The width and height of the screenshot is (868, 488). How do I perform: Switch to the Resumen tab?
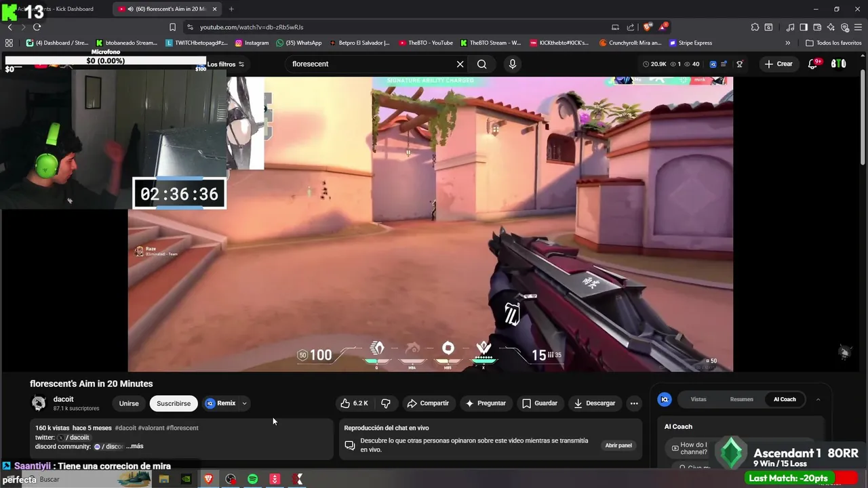coord(741,399)
